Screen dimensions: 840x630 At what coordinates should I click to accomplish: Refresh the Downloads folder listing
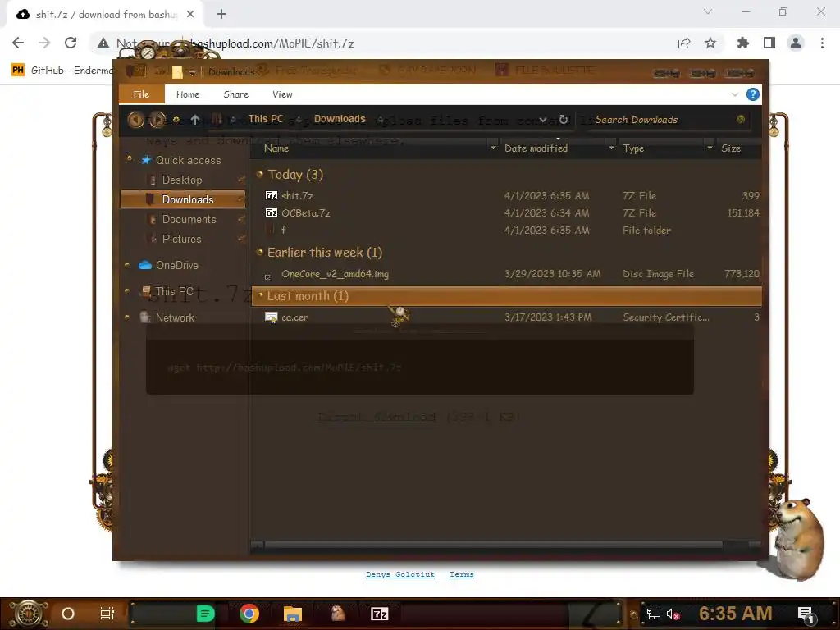tap(563, 120)
